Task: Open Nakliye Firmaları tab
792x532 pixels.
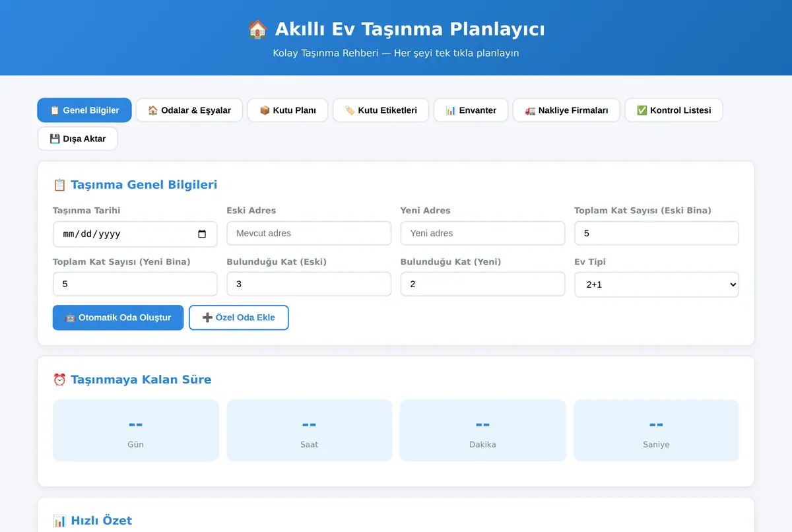Action: click(x=566, y=110)
